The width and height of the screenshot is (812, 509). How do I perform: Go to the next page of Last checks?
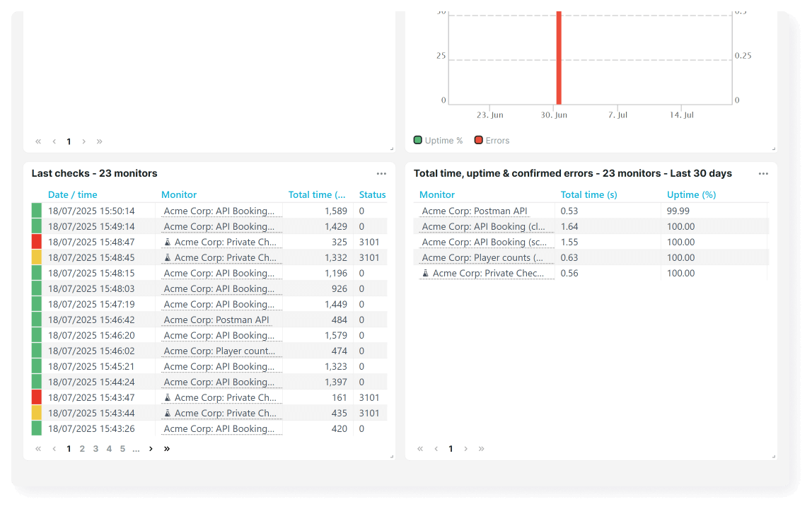[x=150, y=448]
